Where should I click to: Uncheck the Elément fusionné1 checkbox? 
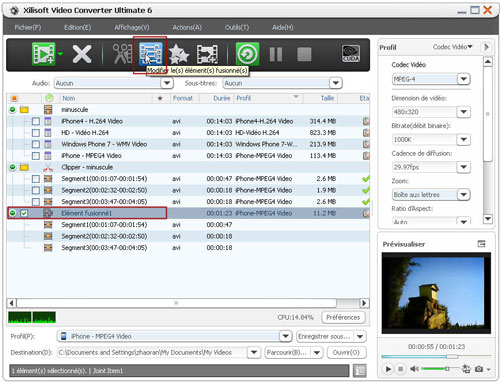24,213
